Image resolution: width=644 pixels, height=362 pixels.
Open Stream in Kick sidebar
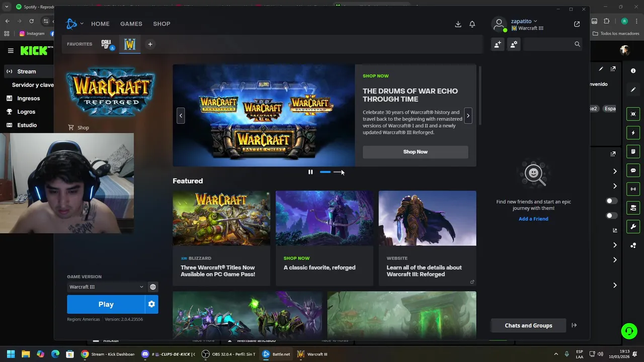pyautogui.click(x=27, y=71)
